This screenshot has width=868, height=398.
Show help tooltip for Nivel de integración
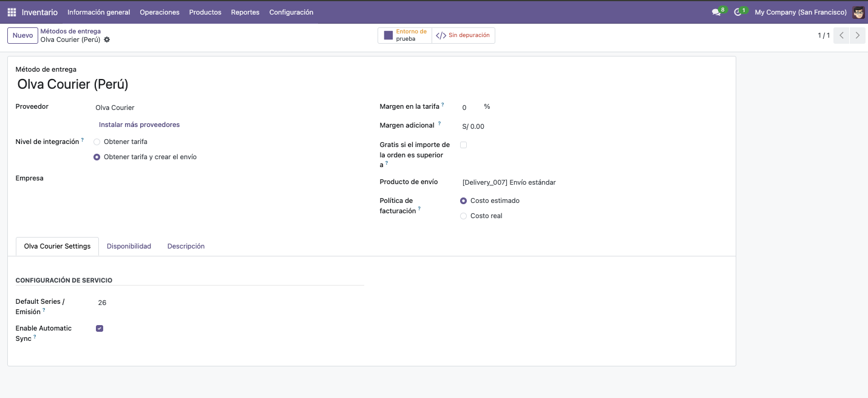[83, 140]
